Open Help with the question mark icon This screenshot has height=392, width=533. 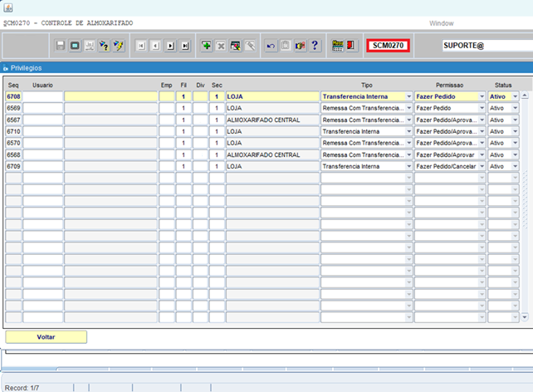(315, 46)
